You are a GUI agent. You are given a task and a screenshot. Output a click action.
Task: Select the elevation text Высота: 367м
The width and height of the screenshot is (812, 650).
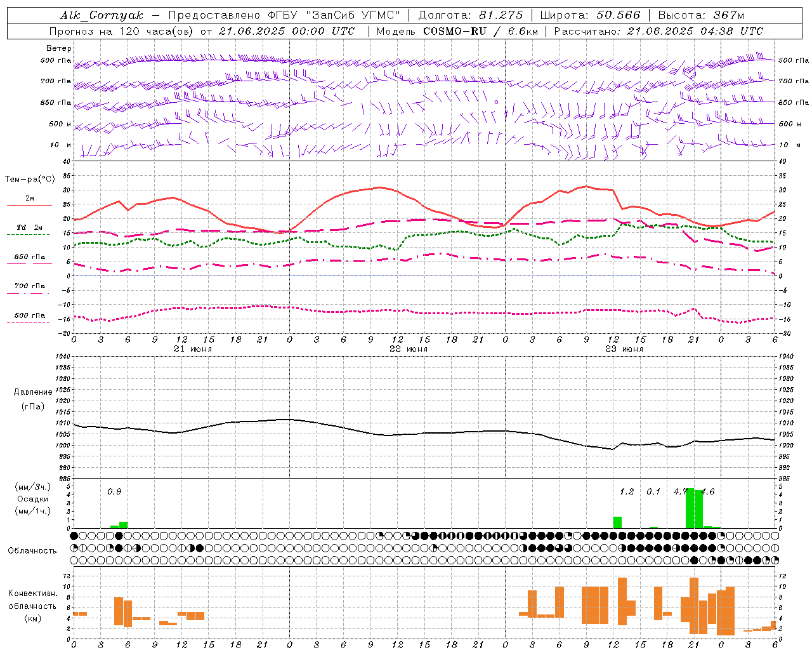click(x=701, y=15)
